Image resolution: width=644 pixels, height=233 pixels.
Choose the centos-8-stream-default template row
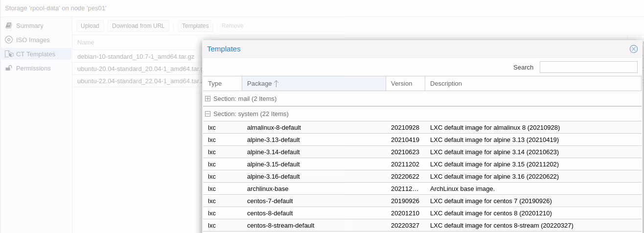tap(280, 226)
